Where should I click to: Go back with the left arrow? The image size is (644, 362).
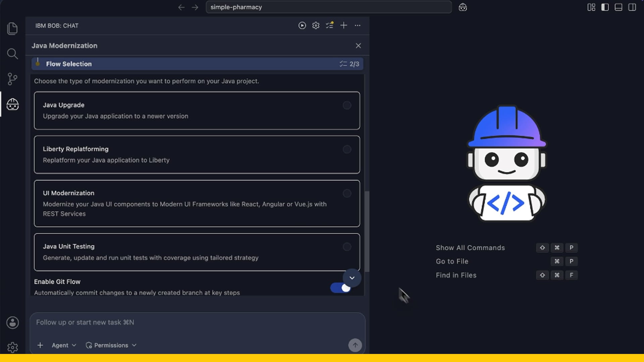[181, 7]
